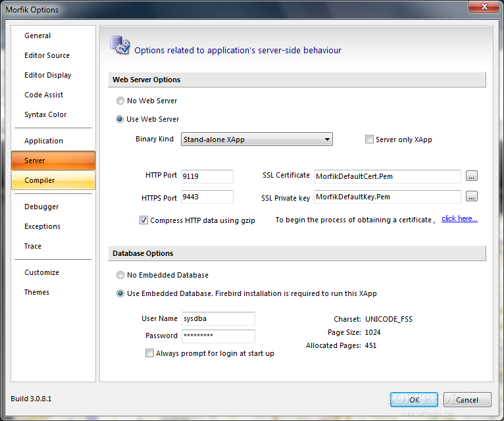Close the Morfik Options dialog
The height and width of the screenshot is (421, 504).
[484, 7]
